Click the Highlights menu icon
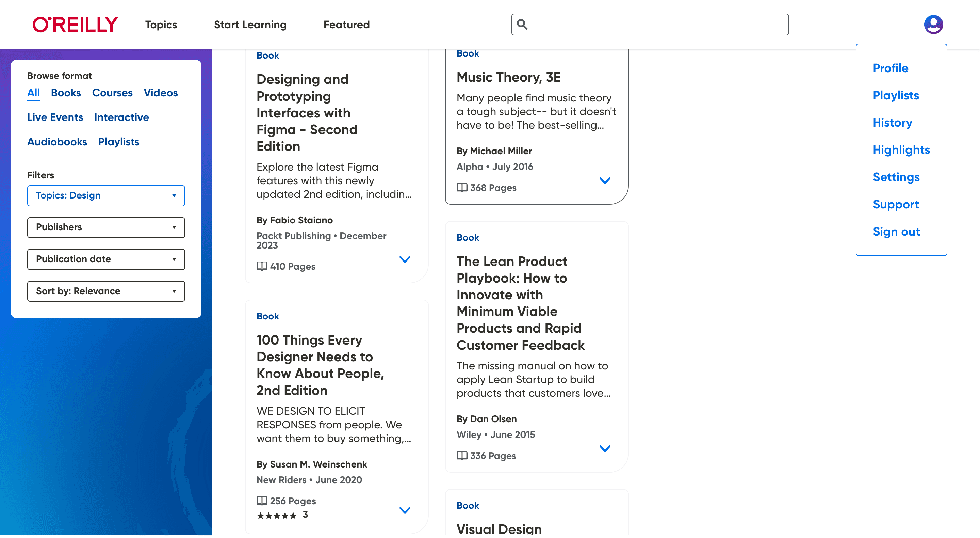The image size is (980, 538). click(901, 150)
